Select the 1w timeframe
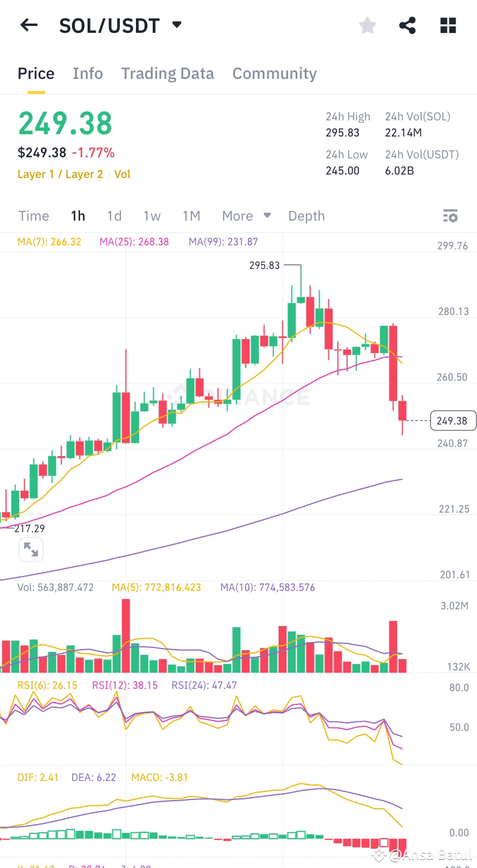477x868 pixels. pyautogui.click(x=152, y=216)
